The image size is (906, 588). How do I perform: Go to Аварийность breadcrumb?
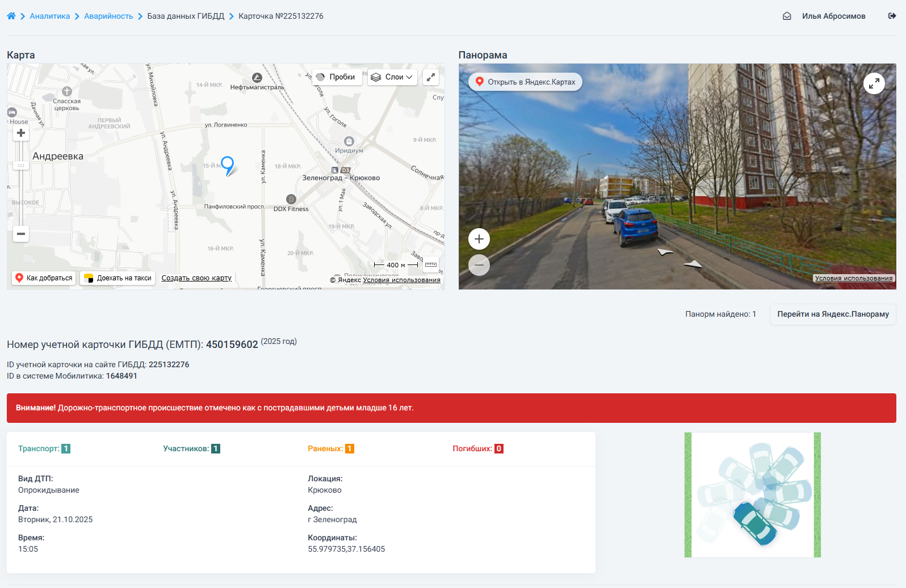[x=108, y=16]
